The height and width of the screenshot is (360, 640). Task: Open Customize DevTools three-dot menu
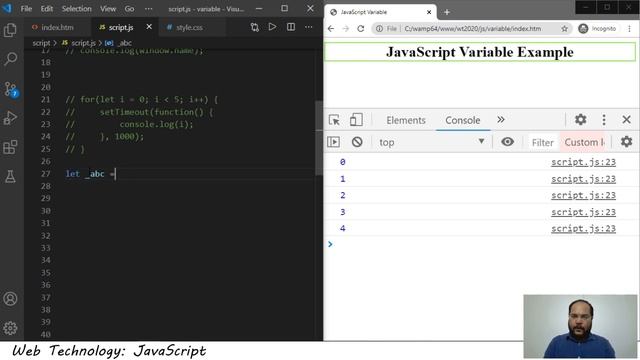(604, 120)
